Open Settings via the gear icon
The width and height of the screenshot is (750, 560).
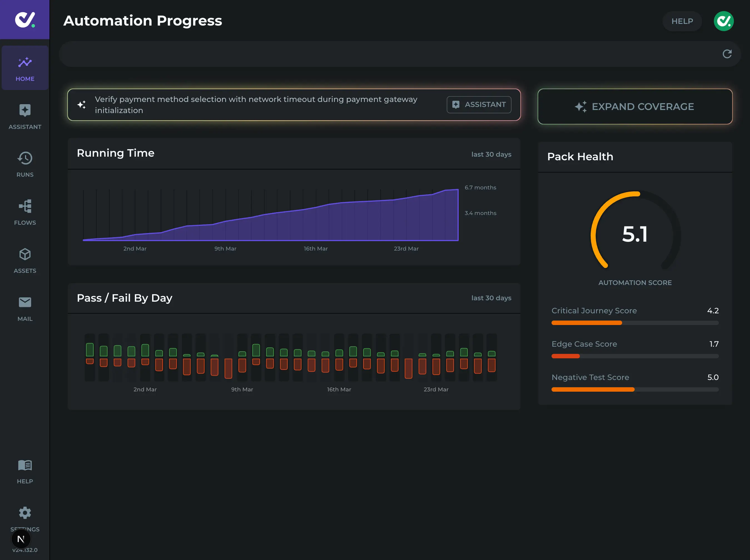point(24,512)
